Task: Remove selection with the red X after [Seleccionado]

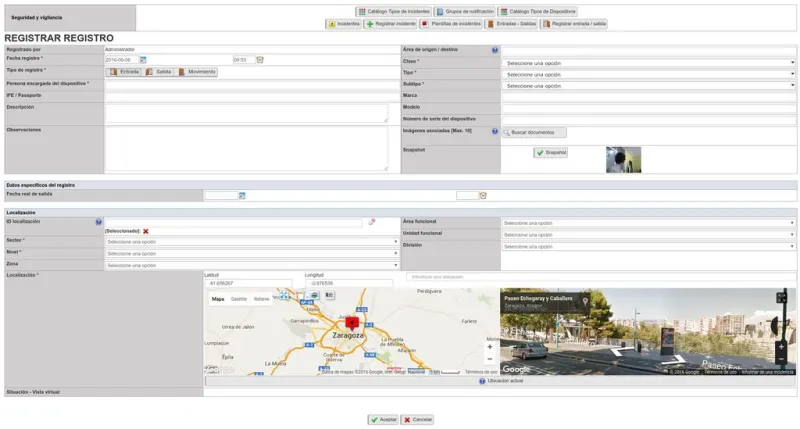Action: point(146,231)
